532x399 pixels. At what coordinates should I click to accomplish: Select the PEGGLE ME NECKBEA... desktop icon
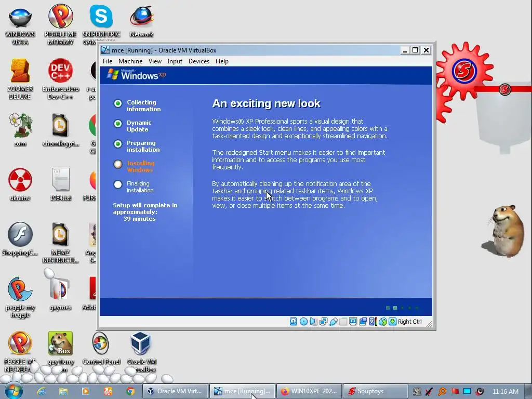click(x=20, y=352)
